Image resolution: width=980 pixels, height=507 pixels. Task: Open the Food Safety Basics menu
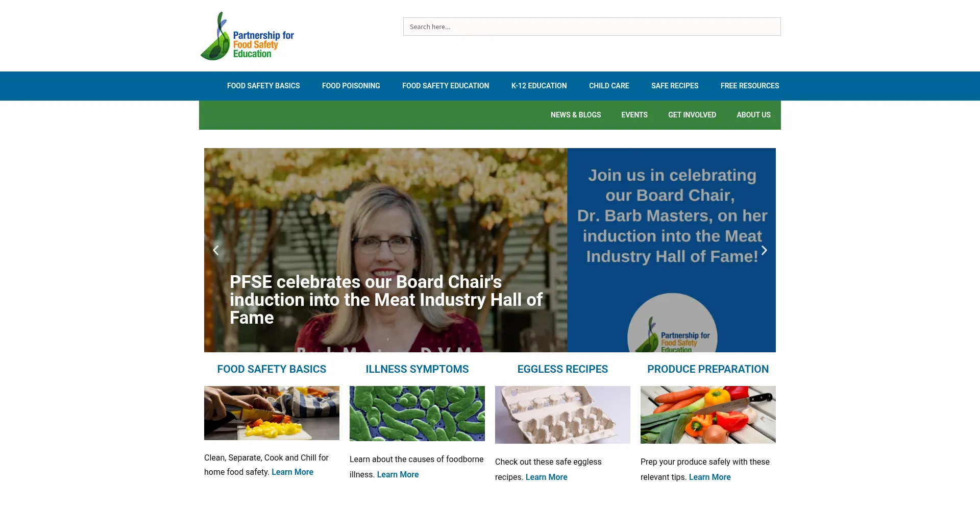coord(263,86)
